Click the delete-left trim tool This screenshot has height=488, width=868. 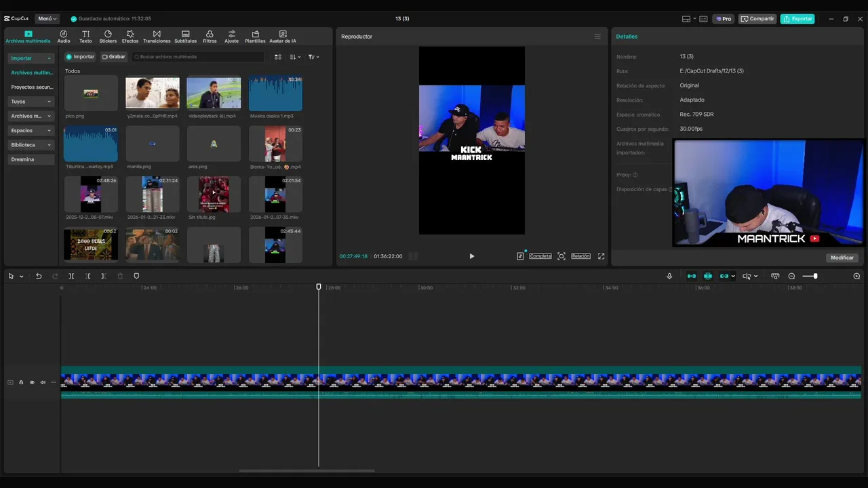coord(87,276)
